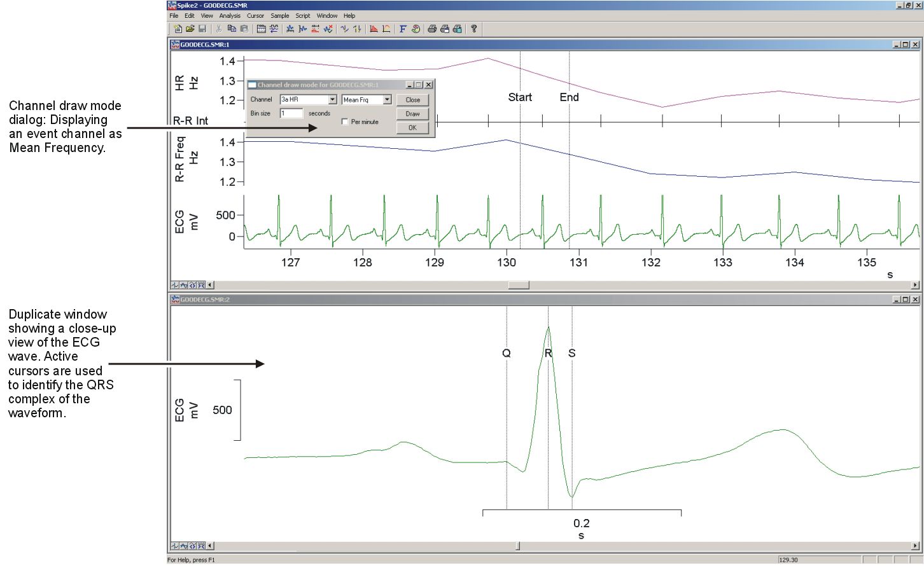Click the round colour palette icon
The width and height of the screenshot is (924, 568).
[x=416, y=29]
